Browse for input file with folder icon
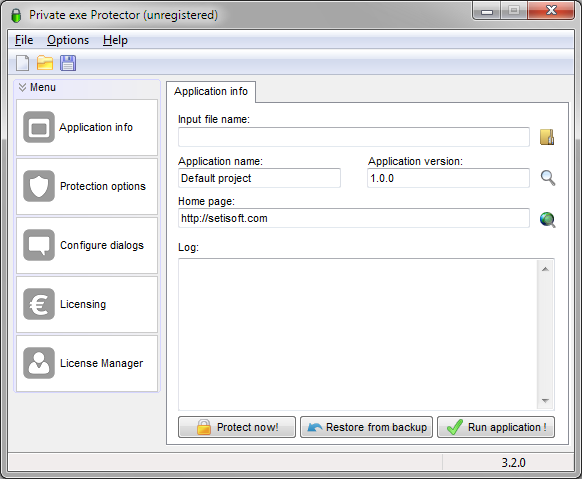Image resolution: width=582 pixels, height=479 pixels. tap(547, 137)
